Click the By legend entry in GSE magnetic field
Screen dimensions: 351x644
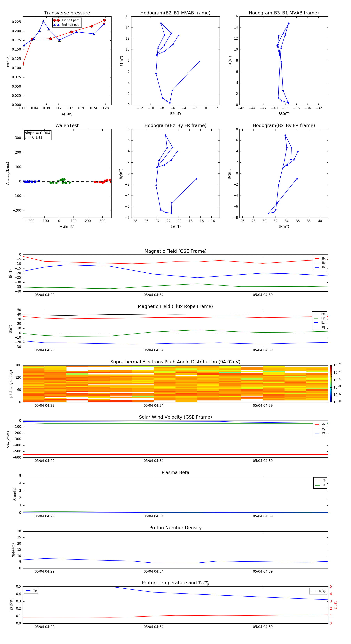point(320,263)
